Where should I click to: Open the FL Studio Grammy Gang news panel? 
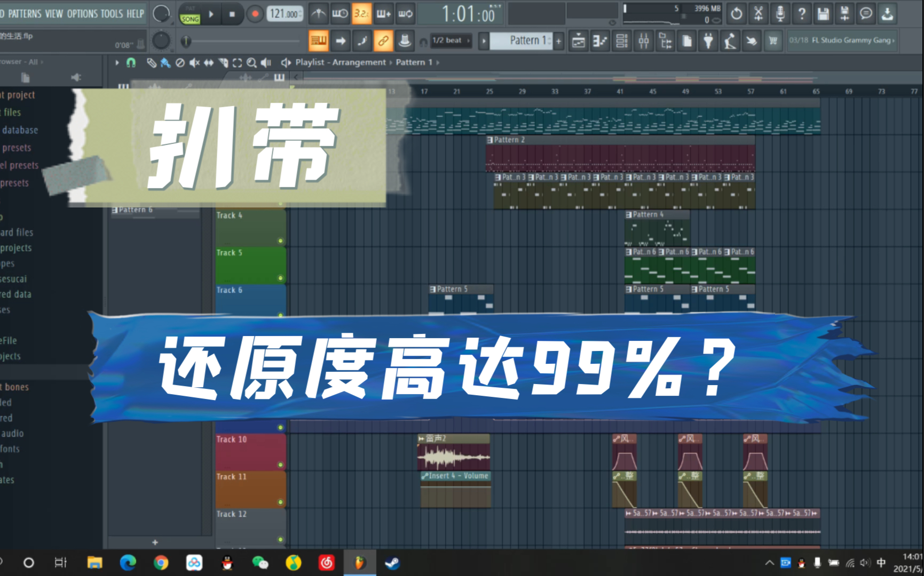coord(842,41)
